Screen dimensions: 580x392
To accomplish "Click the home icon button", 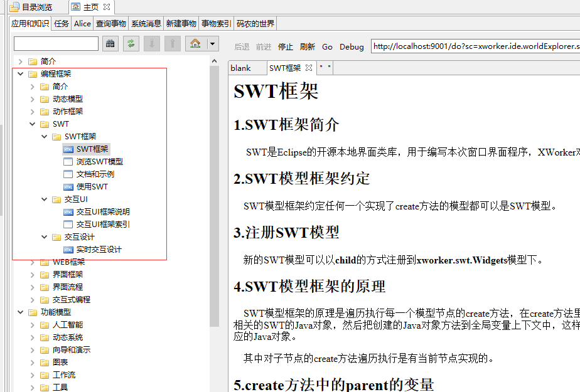I will pyautogui.click(x=195, y=44).
